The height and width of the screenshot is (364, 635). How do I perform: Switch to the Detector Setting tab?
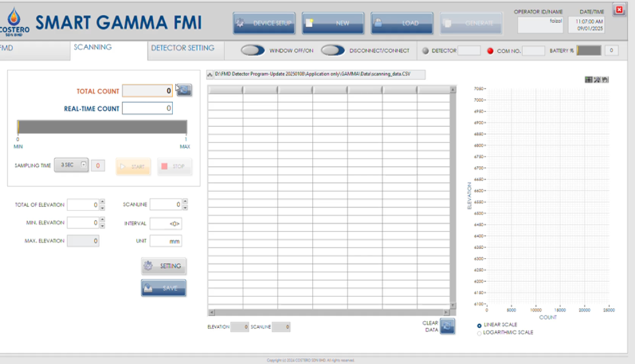(183, 48)
